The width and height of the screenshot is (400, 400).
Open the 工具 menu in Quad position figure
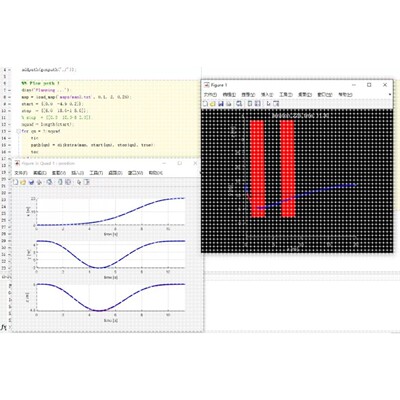point(96,173)
